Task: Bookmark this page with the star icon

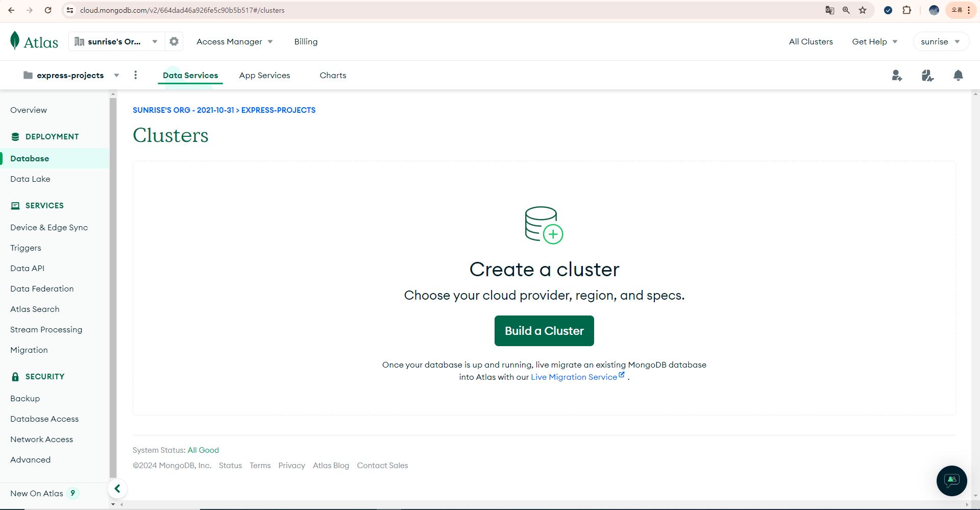Action: pos(863,10)
